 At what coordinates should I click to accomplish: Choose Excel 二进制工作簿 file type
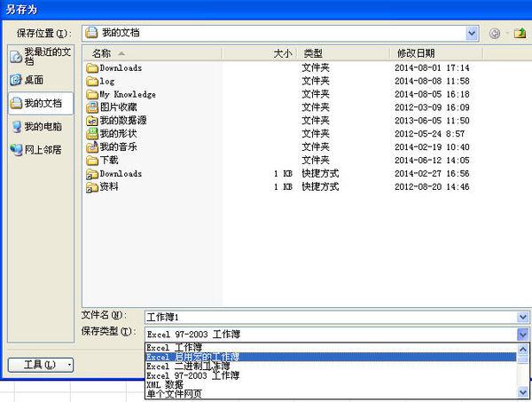(x=331, y=367)
